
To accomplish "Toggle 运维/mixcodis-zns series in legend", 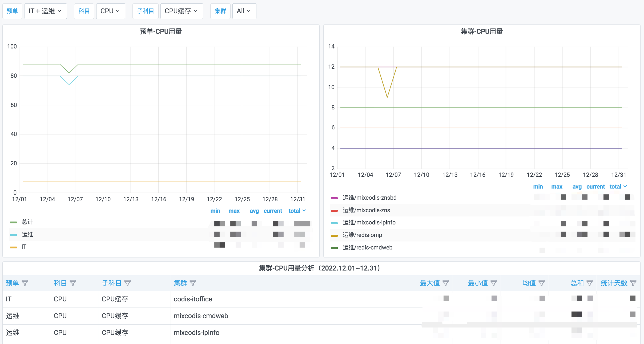I will [x=366, y=210].
